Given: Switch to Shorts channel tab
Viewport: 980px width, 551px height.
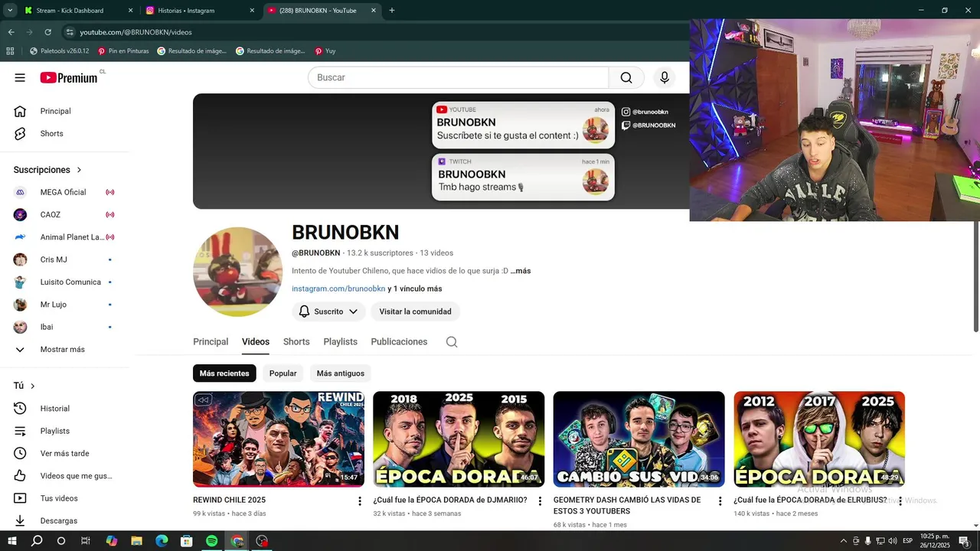Looking at the screenshot, I should tap(296, 342).
